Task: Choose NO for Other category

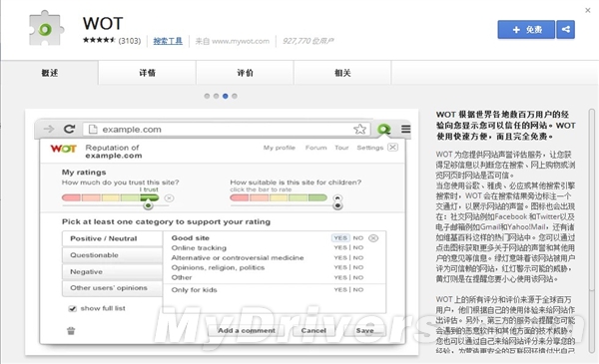Action: tap(358, 278)
